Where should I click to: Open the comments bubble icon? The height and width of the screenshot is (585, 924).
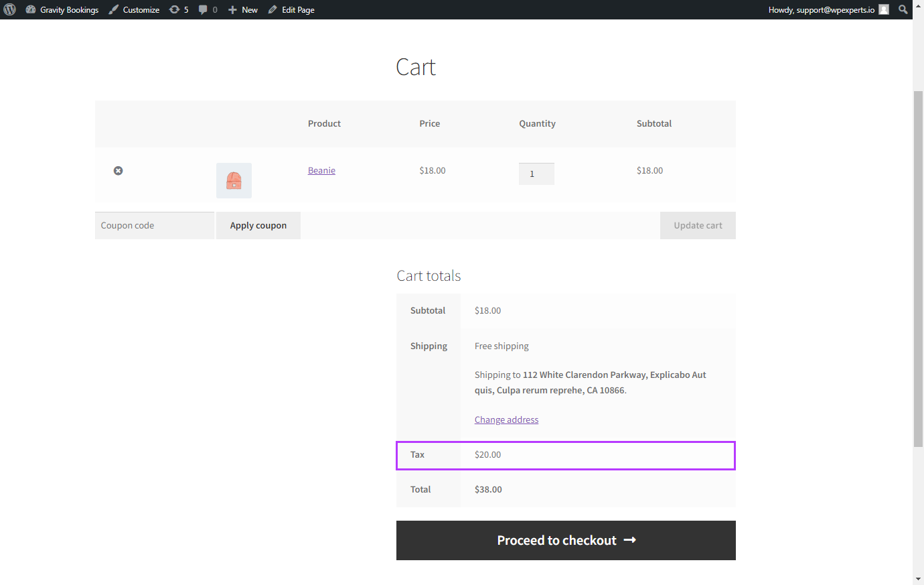(203, 9)
